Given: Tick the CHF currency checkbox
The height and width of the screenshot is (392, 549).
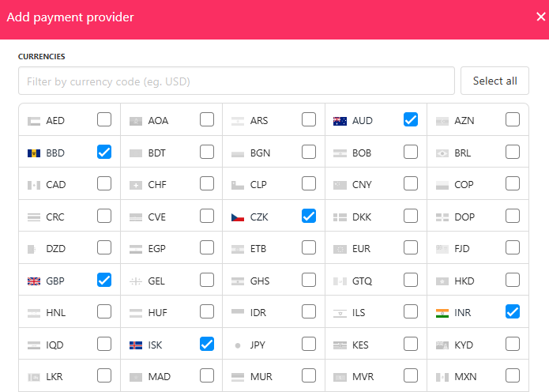Looking at the screenshot, I should pyautogui.click(x=207, y=183).
